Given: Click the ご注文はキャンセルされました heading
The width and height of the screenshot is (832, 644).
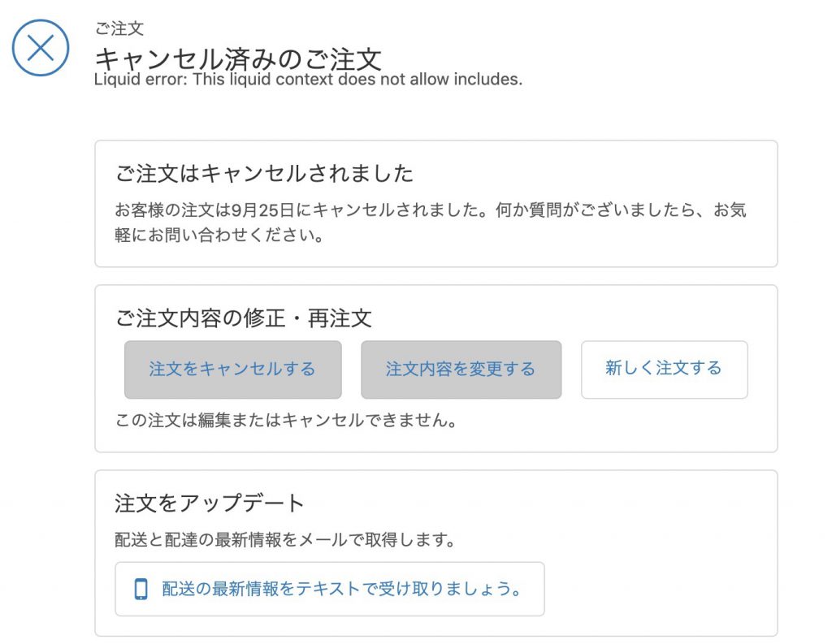Looking at the screenshot, I should pos(264,174).
